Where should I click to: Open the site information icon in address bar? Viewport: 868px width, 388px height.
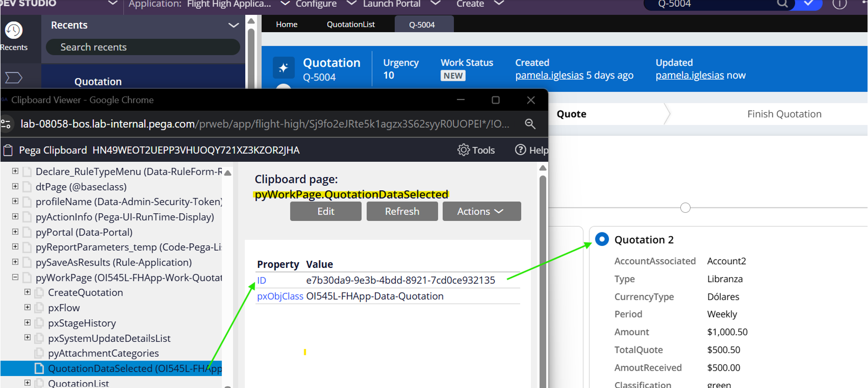click(x=6, y=124)
